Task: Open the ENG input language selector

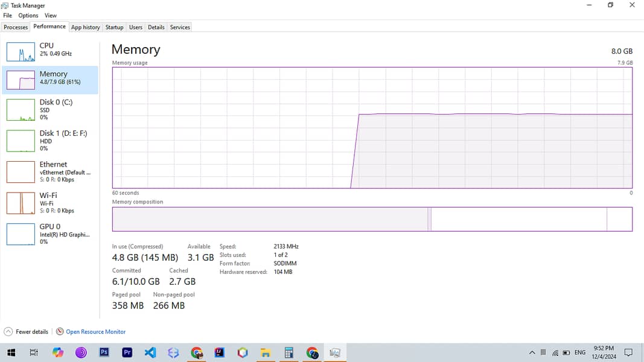Action: pyautogui.click(x=579, y=352)
